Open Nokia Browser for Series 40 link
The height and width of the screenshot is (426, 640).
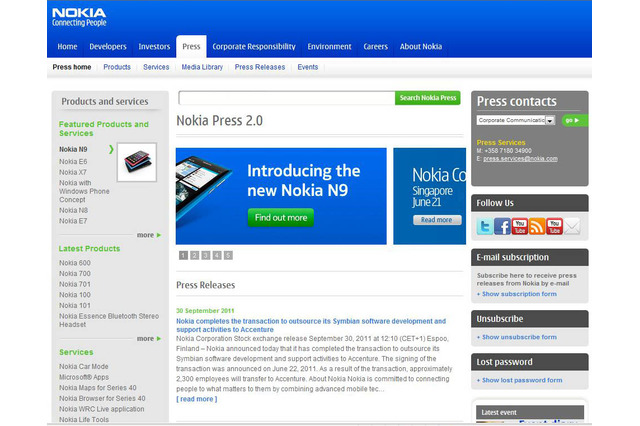(x=102, y=398)
